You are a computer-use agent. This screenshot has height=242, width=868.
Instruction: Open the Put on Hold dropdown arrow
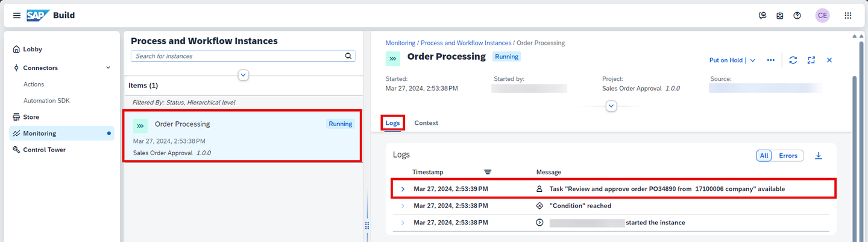[x=752, y=60]
